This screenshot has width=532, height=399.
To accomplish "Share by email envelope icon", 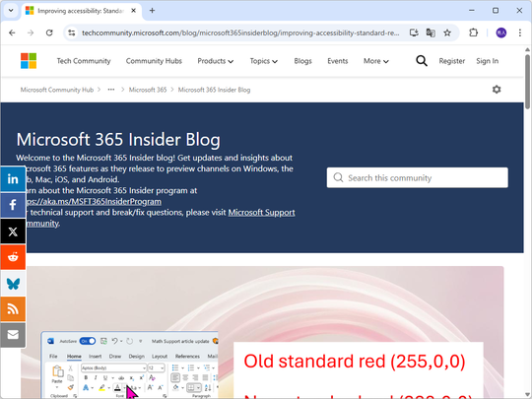I will 13,335.
